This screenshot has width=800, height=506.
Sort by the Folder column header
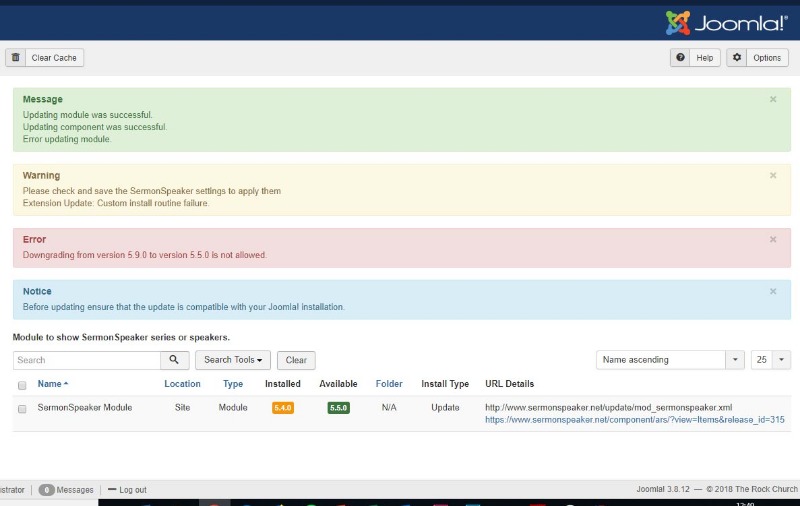pos(389,384)
